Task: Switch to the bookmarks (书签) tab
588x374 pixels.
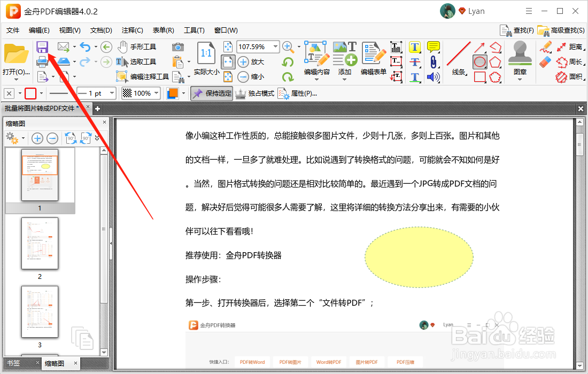Action: tap(13, 363)
